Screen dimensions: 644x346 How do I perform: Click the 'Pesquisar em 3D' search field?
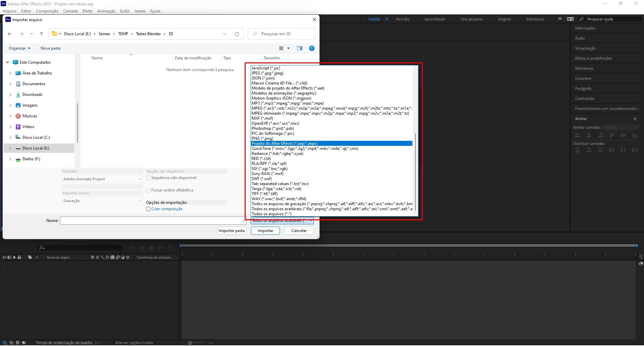click(x=282, y=34)
